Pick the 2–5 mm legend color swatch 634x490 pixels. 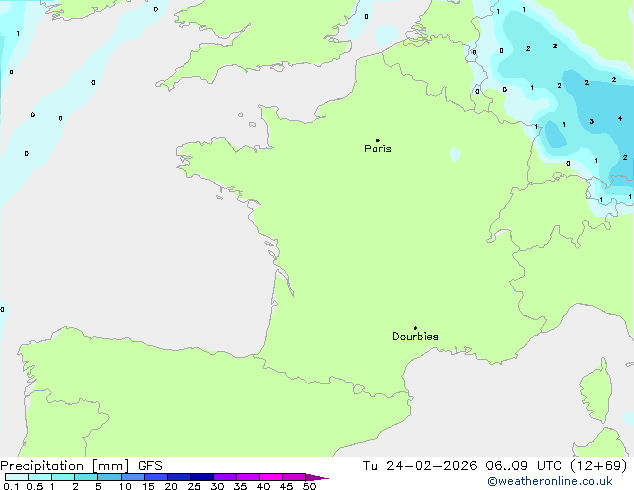click(x=86, y=477)
